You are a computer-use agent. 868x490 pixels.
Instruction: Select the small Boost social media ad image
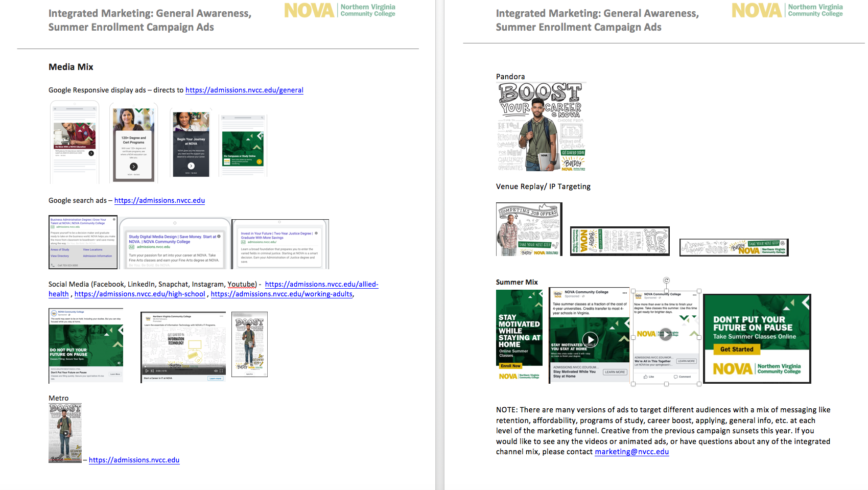click(249, 344)
